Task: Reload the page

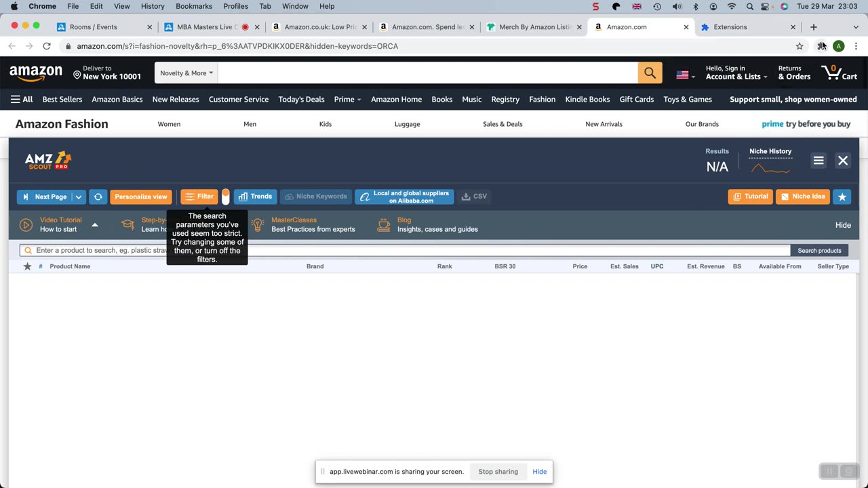Action: 46,46
